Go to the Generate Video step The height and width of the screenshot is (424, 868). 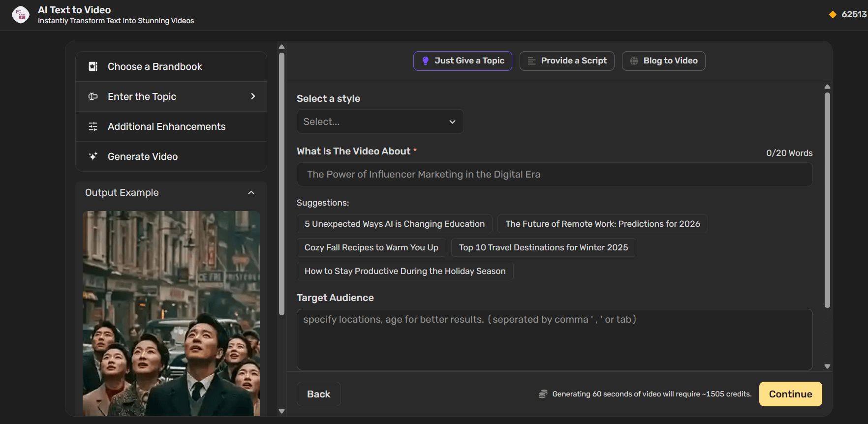pyautogui.click(x=171, y=156)
